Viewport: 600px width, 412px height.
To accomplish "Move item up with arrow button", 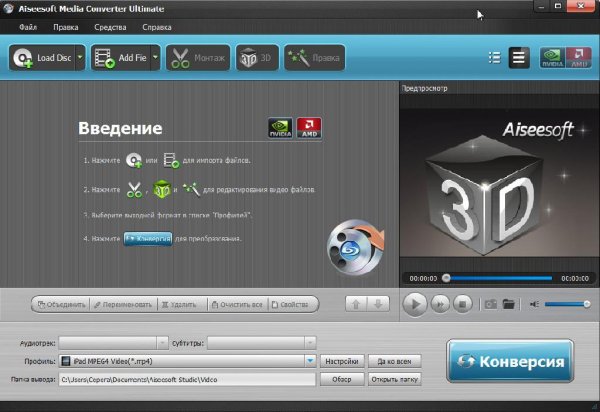I will [x=356, y=304].
